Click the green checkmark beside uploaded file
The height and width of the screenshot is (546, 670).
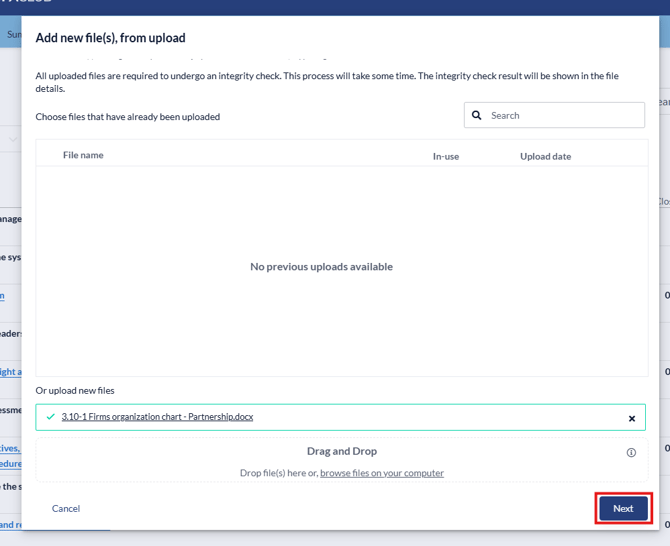click(51, 417)
